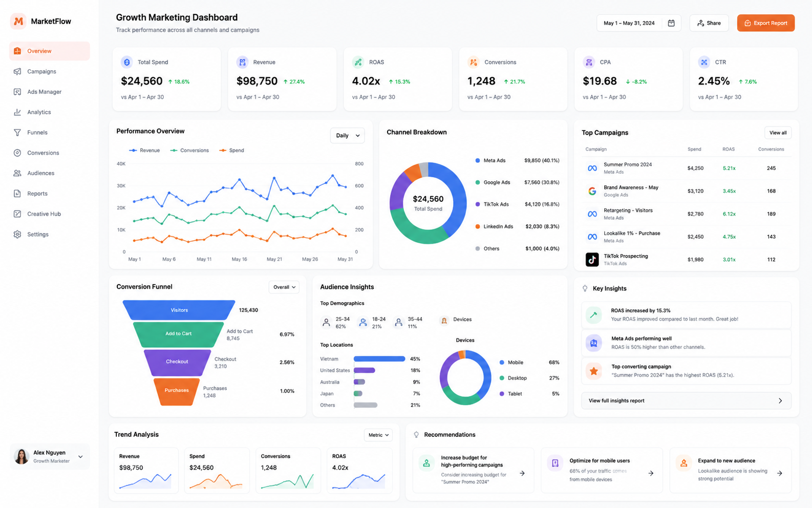Click the star icon for top converting campaign
Screen dimensions: 812x508
click(x=594, y=371)
